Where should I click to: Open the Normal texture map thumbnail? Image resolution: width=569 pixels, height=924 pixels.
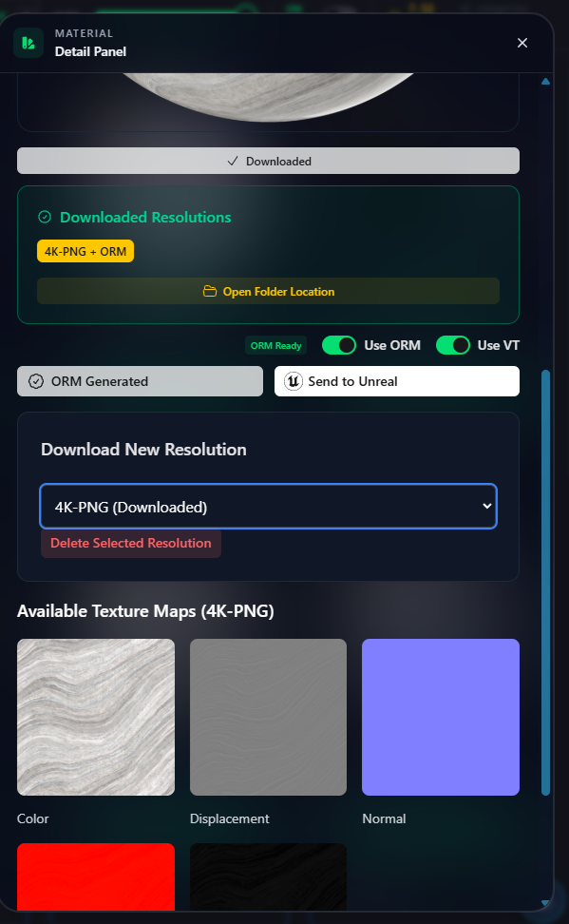[441, 717]
